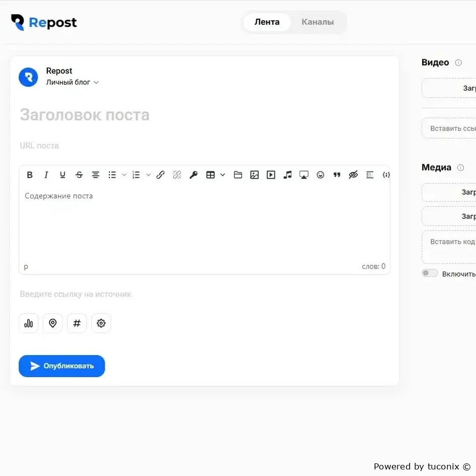Add an audio file with the music note icon

coord(287,175)
